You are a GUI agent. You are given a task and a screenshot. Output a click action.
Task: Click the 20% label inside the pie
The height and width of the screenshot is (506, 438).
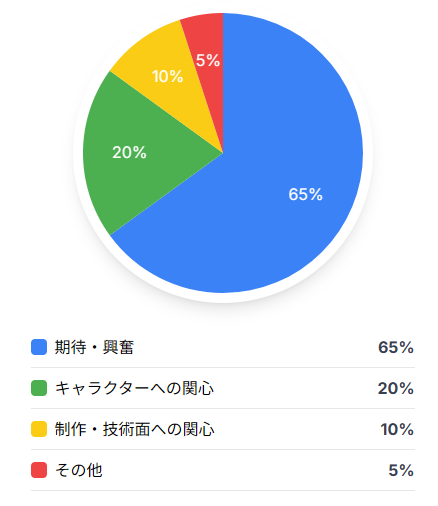click(129, 152)
